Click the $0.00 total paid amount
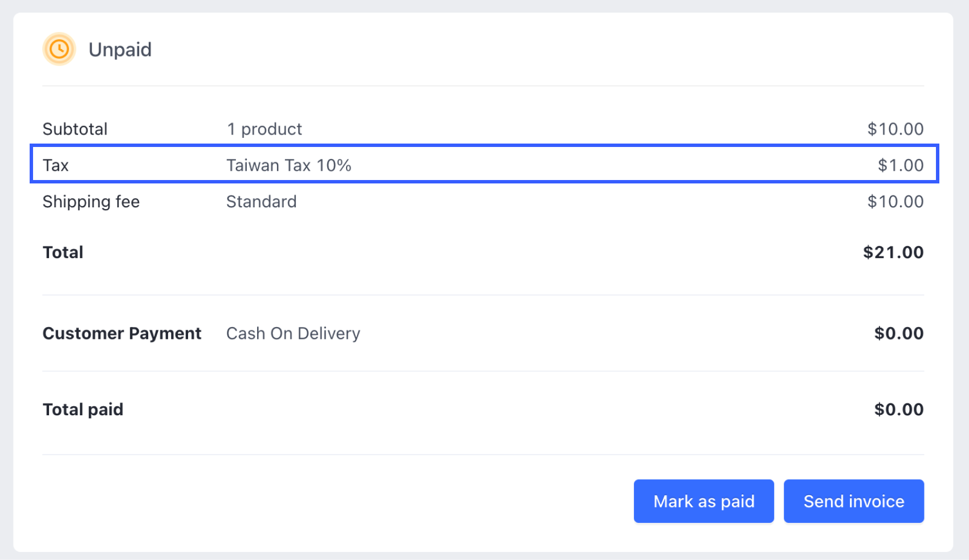 899,408
